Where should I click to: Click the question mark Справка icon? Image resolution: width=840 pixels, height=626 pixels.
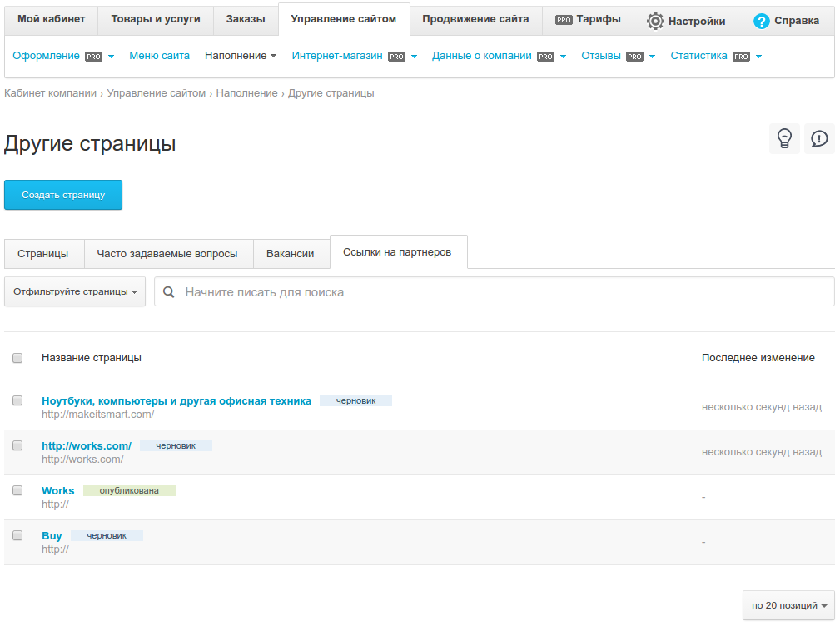coord(761,21)
